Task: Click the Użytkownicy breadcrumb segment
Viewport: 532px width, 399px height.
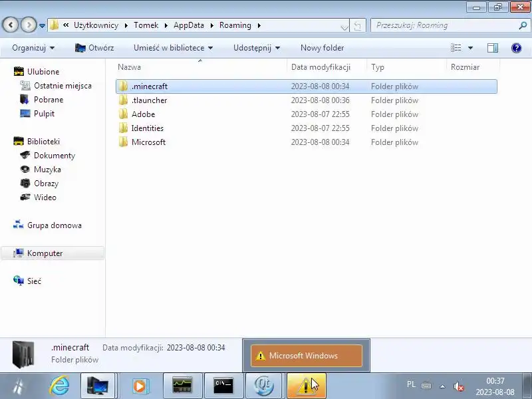Action: tap(96, 25)
